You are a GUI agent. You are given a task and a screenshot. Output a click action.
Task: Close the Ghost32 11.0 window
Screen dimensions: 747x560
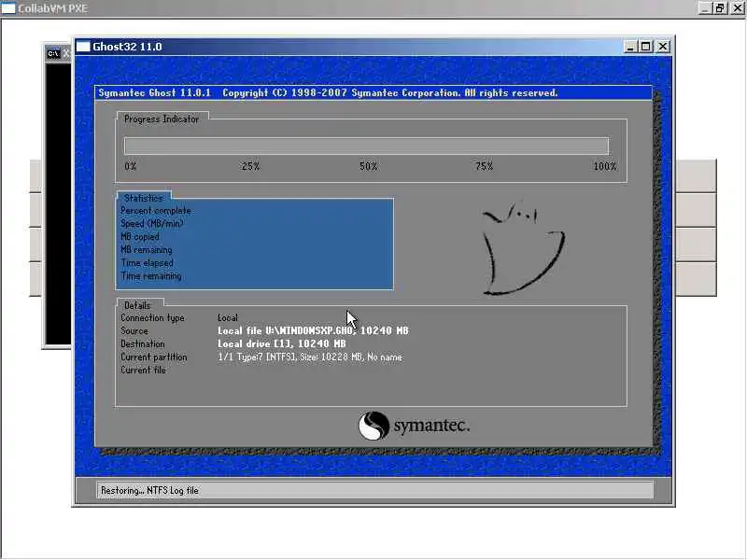click(x=663, y=47)
